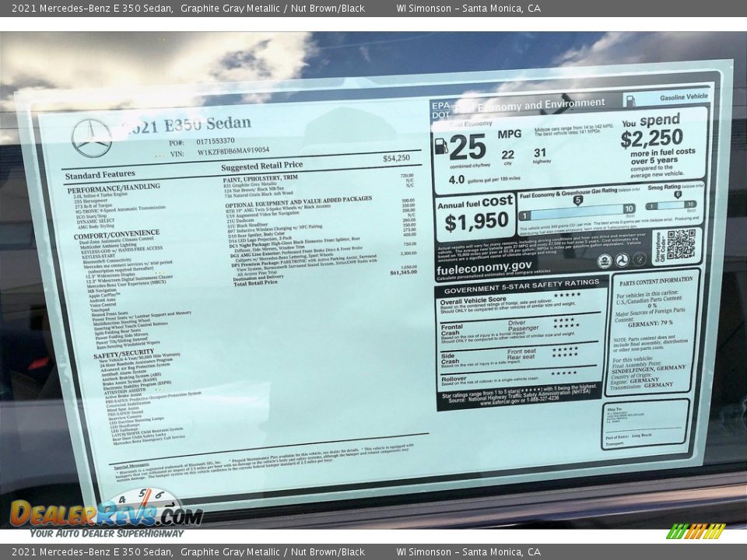Click the Government 5-Star Safety Ratings header

(521, 283)
